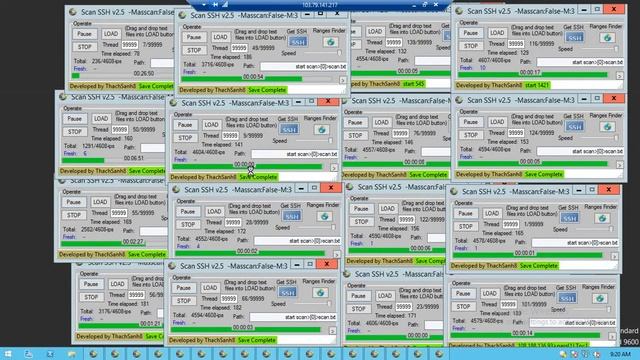The height and width of the screenshot is (360, 640).
Task: Click LOAD in window with elapsed 171
Action: [384, 296]
